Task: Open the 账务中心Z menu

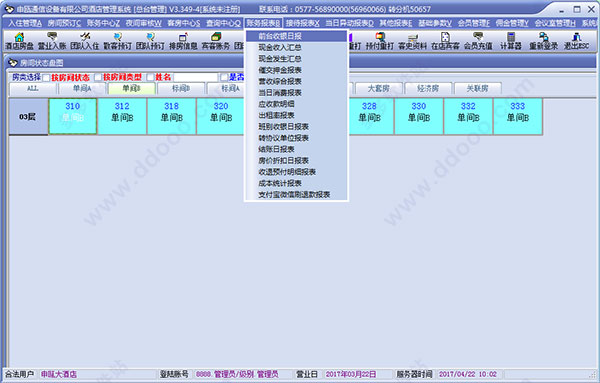Action: tap(103, 23)
